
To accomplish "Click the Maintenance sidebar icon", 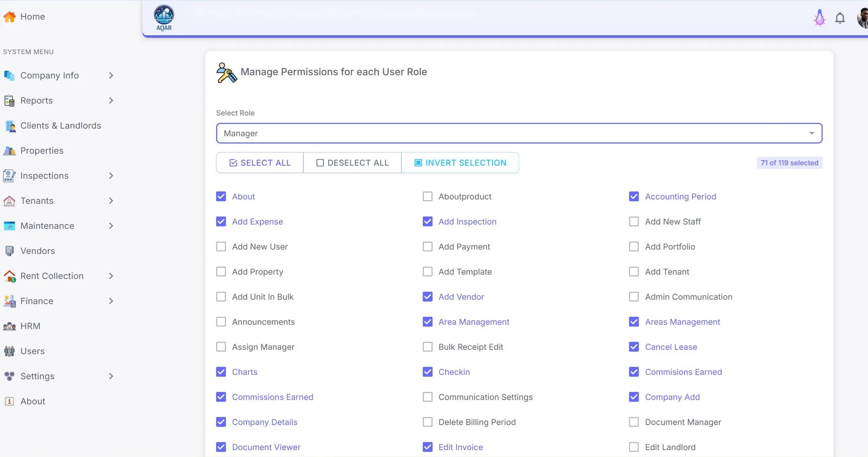I will coord(9,226).
